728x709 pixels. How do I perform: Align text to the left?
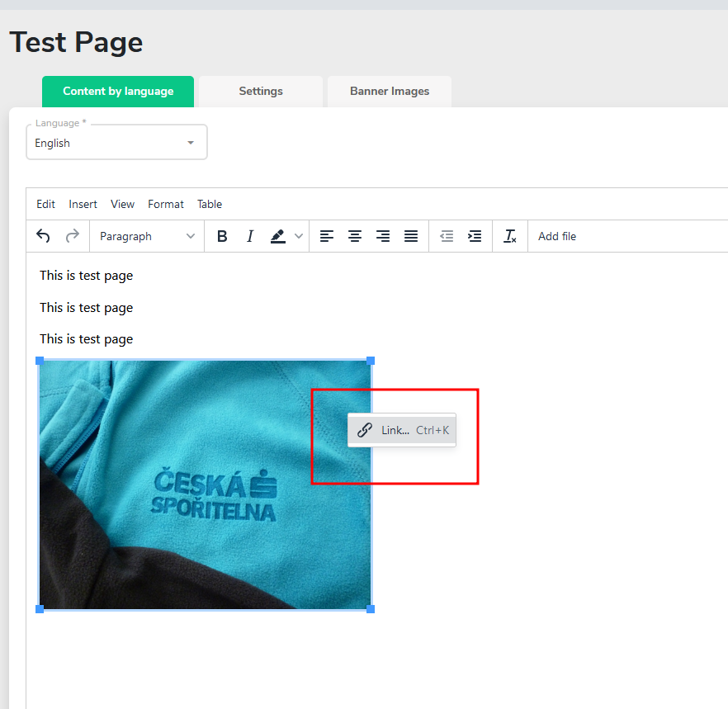(327, 236)
